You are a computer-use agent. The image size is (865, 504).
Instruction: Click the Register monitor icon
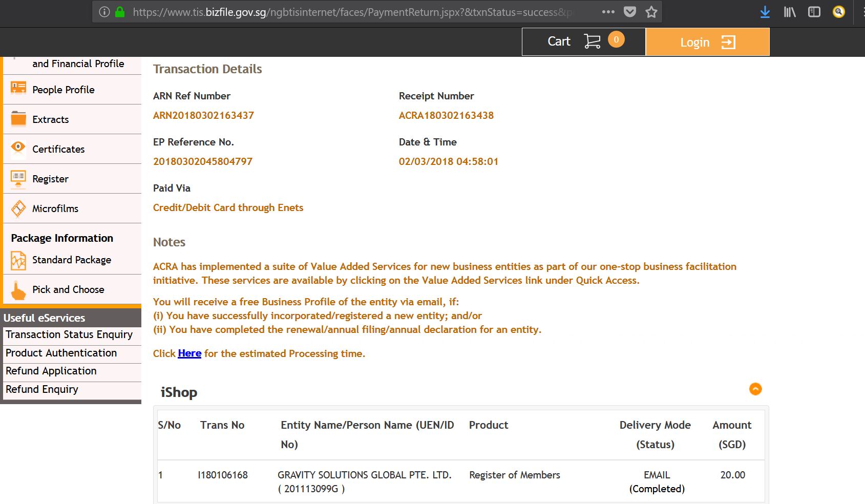pyautogui.click(x=18, y=178)
